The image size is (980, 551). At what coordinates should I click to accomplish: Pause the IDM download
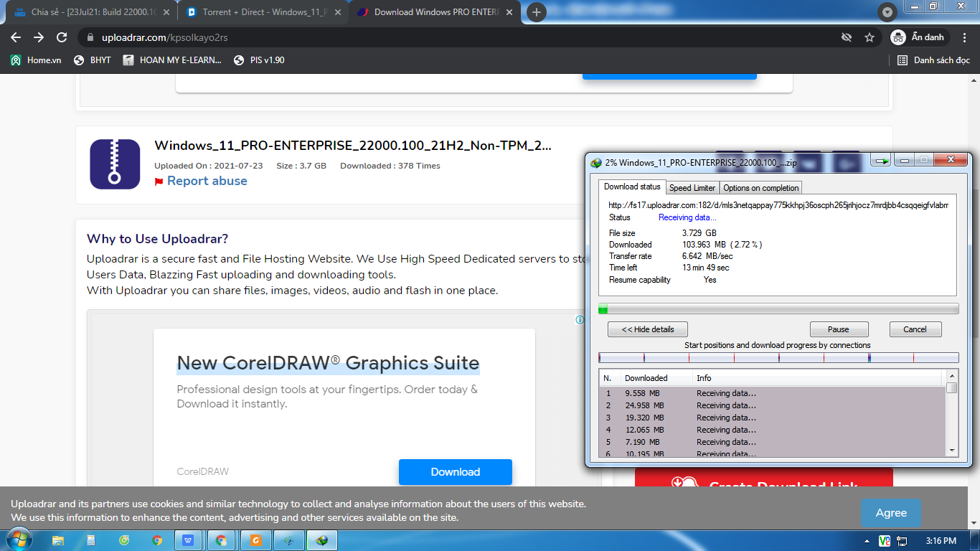(x=839, y=329)
